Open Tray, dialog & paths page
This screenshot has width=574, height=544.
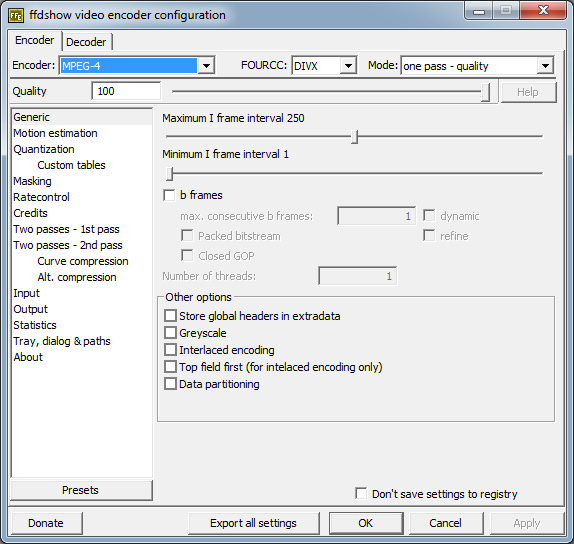[82, 341]
